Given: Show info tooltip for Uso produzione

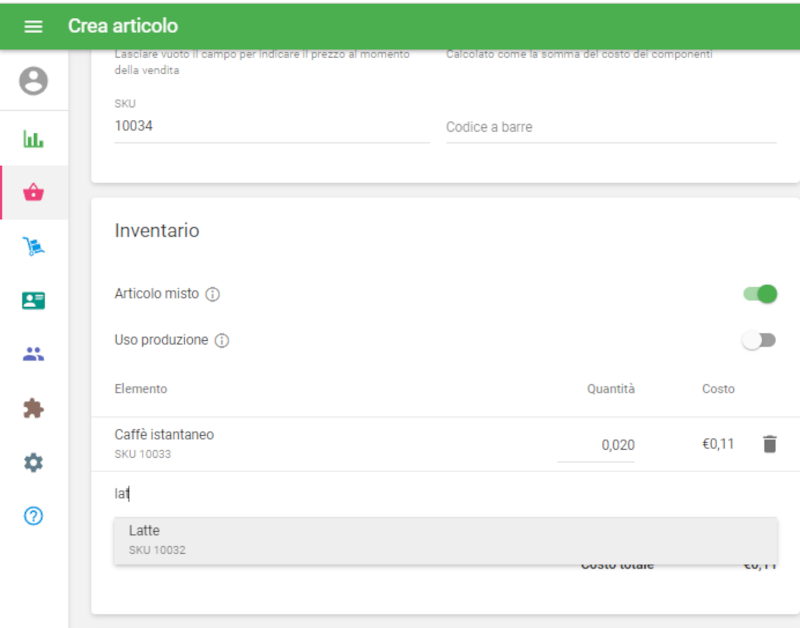Looking at the screenshot, I should [x=222, y=341].
